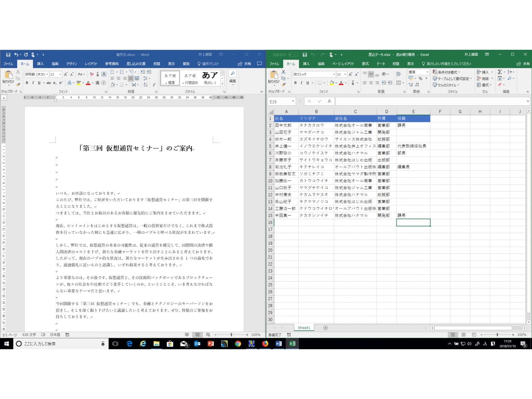Click 条件付き書式 button in Excel
This screenshot has width=532, height=399.
[446, 72]
